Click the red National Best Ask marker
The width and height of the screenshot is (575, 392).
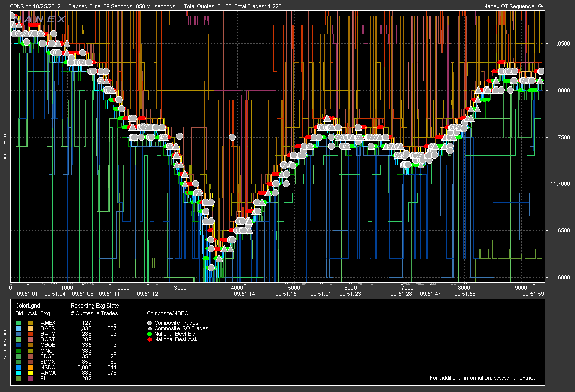(x=150, y=339)
